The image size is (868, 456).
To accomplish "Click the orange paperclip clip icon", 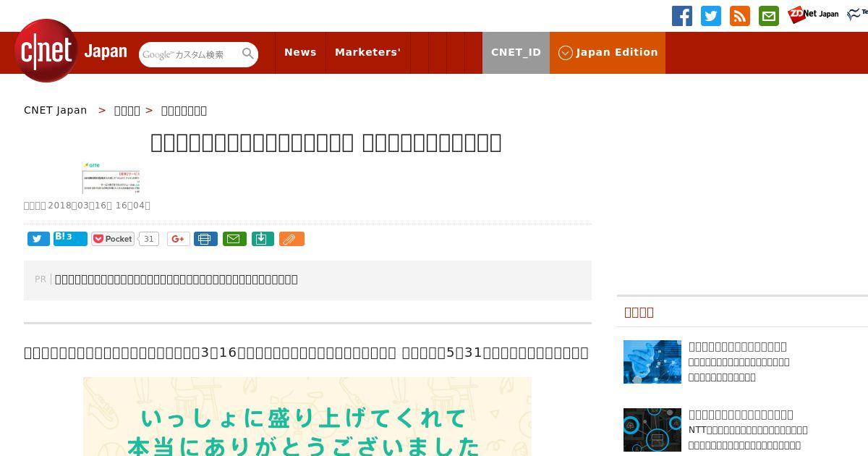I will (x=292, y=239).
